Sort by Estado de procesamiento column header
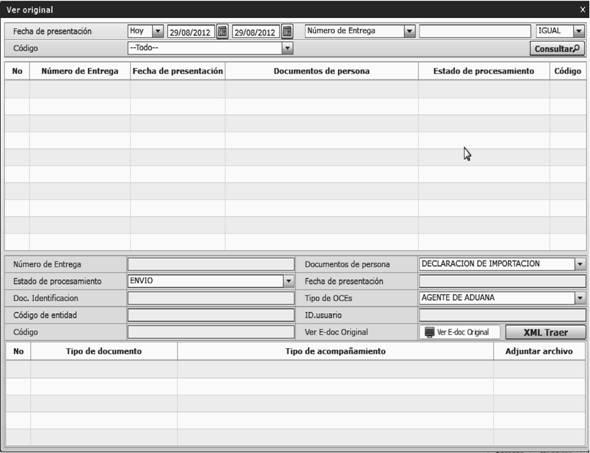Screen dimensions: 590x453 484,71
